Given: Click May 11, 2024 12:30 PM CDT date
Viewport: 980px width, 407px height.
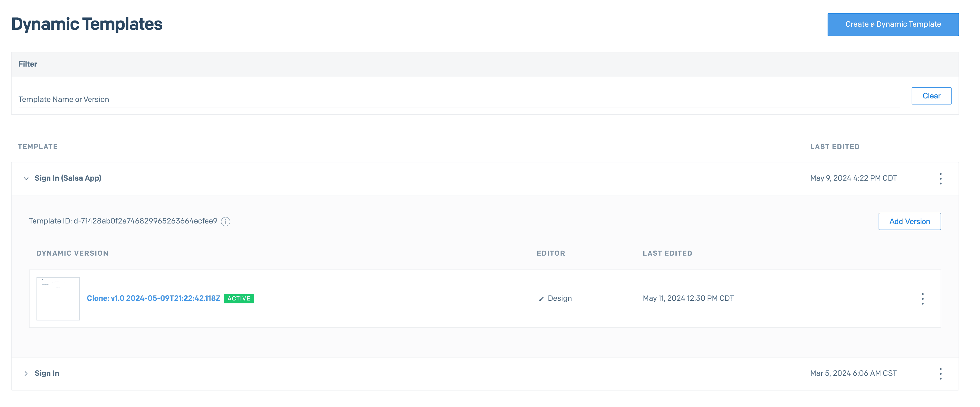Looking at the screenshot, I should pyautogui.click(x=688, y=298).
